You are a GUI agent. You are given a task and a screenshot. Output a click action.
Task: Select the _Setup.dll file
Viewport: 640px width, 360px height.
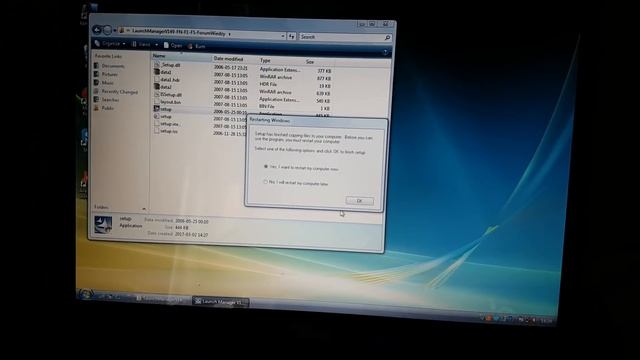point(167,64)
